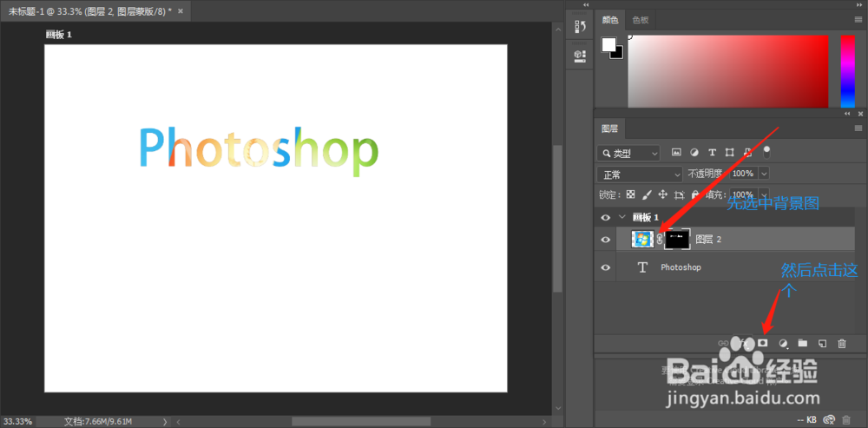Switch to the 色板 tab

[640, 21]
